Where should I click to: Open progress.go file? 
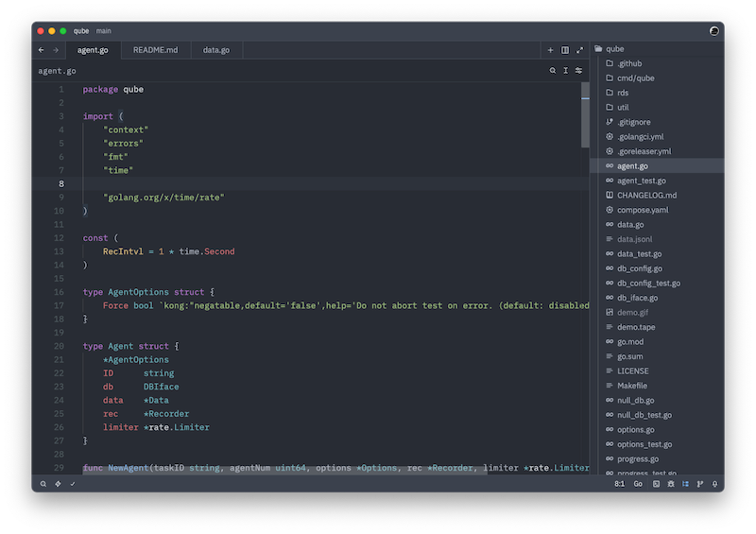[657, 458]
